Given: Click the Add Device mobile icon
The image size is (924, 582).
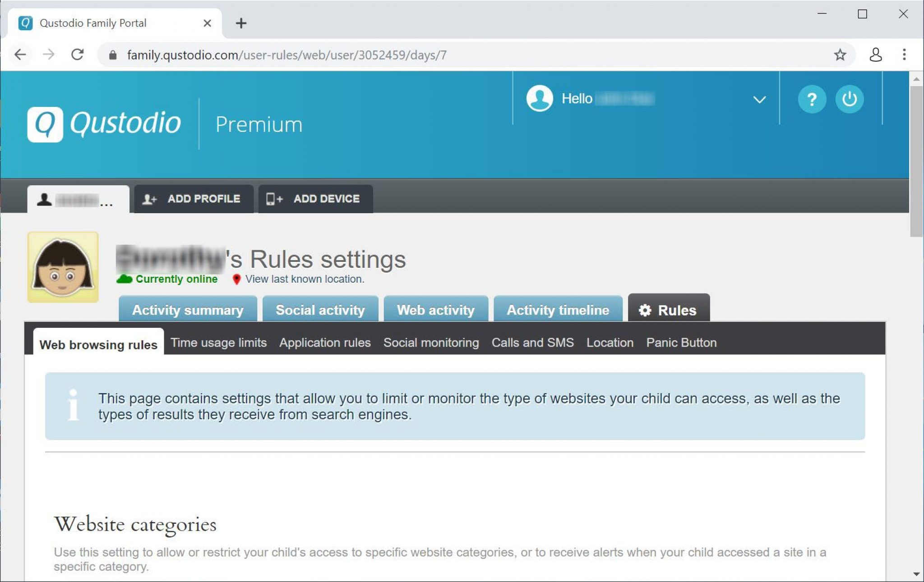Looking at the screenshot, I should point(274,198).
